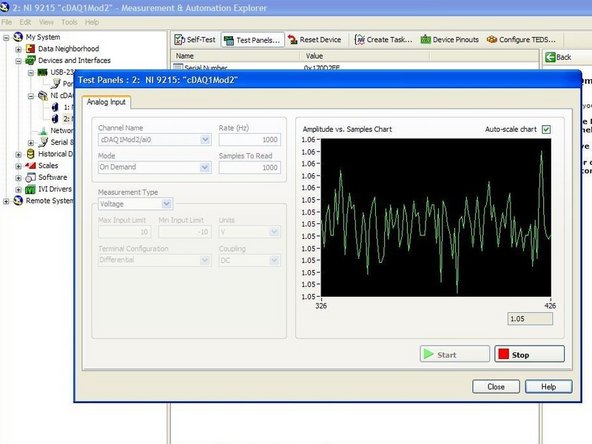This screenshot has width=592, height=444.
Task: Click the Samples To Read field
Action: 250,167
